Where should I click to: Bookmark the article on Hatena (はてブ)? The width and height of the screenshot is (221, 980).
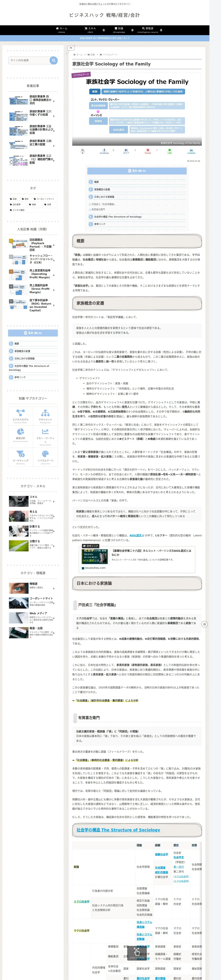tap(126, 151)
